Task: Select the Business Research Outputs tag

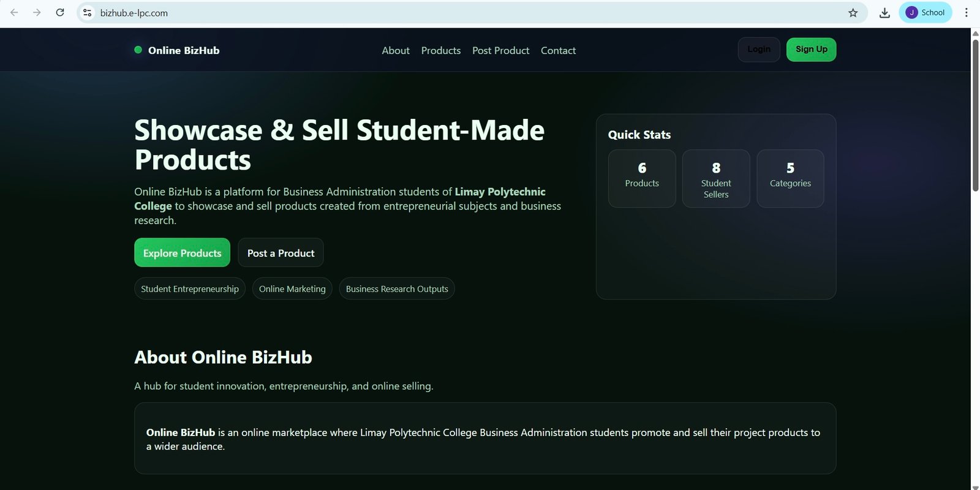Action: coord(397,288)
